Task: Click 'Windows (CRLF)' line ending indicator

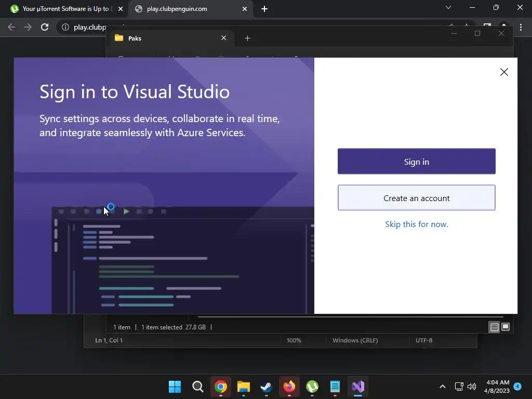Action: click(355, 340)
